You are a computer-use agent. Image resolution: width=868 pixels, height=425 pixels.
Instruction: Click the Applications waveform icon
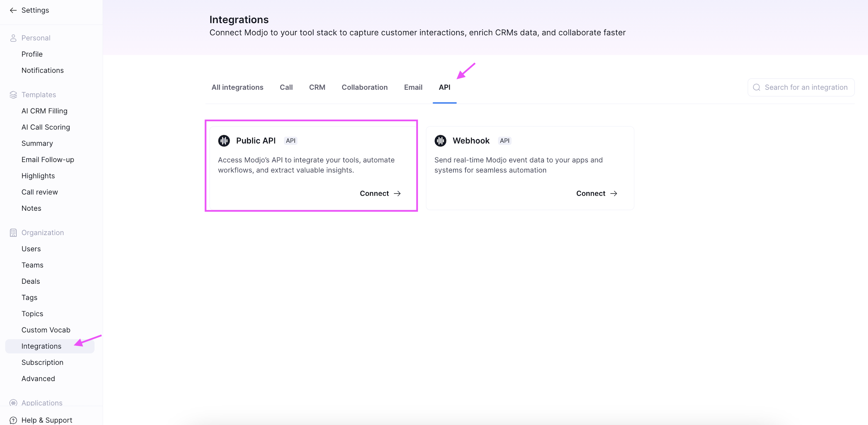[x=13, y=403]
